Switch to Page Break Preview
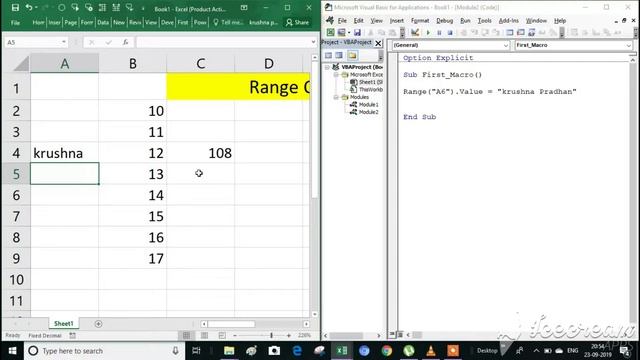The height and width of the screenshot is (360, 640). [222, 336]
